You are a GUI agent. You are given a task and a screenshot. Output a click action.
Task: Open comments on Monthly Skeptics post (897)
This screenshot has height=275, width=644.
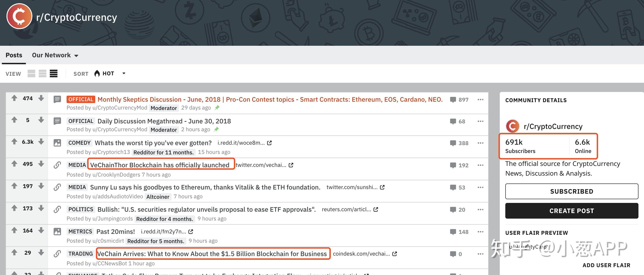459,100
